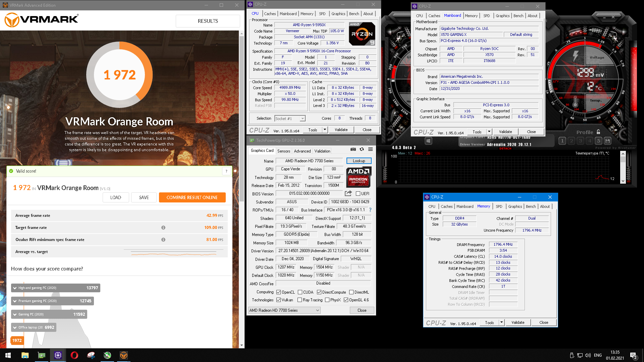The image size is (644, 362).
Task: Click the AMD Radeon Graphics logo in GPU-Z
Action: point(359,177)
